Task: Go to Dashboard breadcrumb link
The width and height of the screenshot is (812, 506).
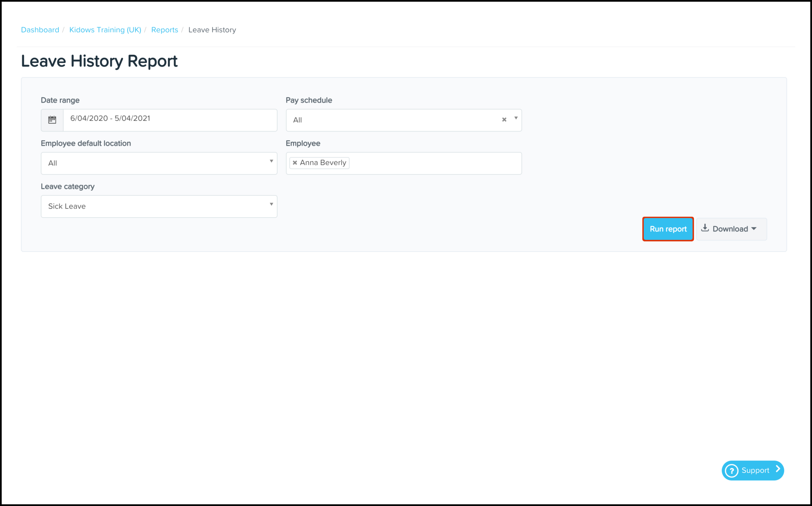Action: (x=40, y=30)
